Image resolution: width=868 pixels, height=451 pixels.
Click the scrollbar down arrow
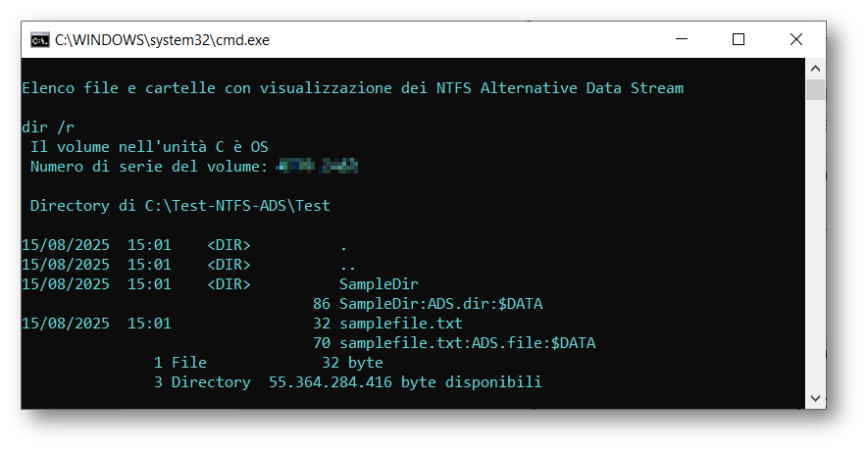pos(815,399)
